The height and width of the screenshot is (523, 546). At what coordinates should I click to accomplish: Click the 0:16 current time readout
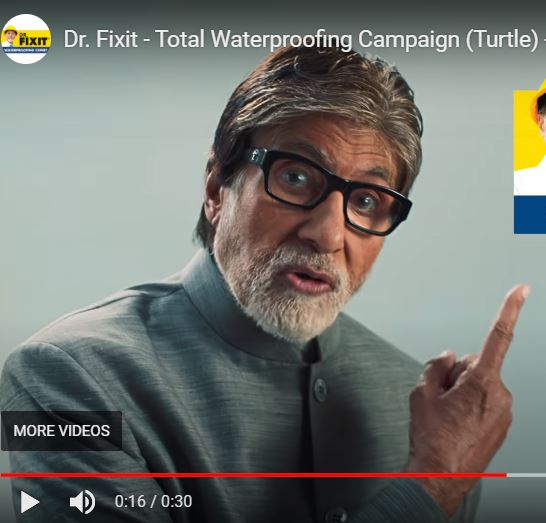(x=130, y=502)
